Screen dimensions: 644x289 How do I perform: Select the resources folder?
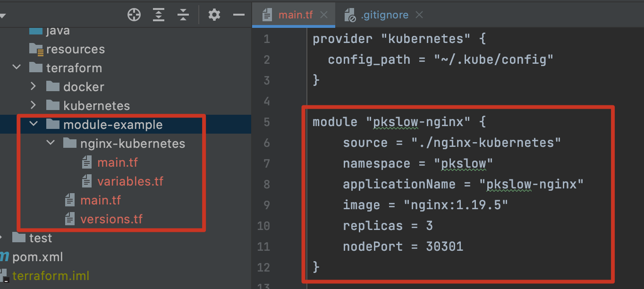(76, 49)
